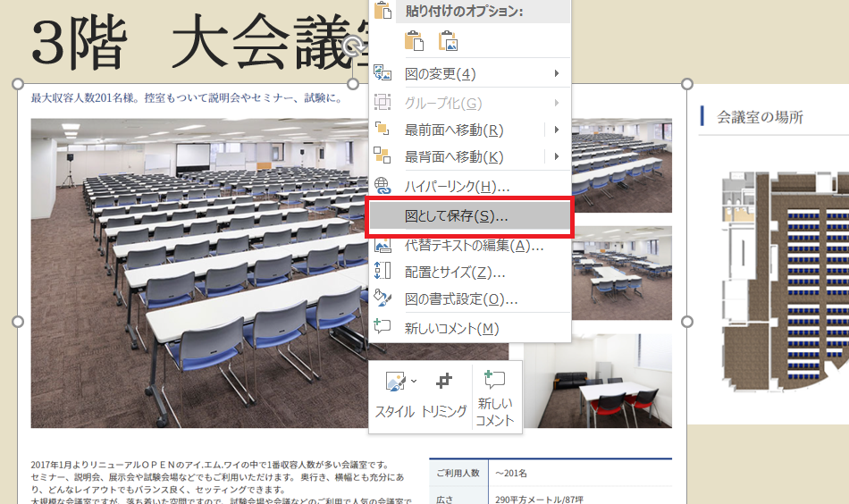Click the top-left selection handle
Viewport: 849px width, 504px height.
tap(18, 84)
